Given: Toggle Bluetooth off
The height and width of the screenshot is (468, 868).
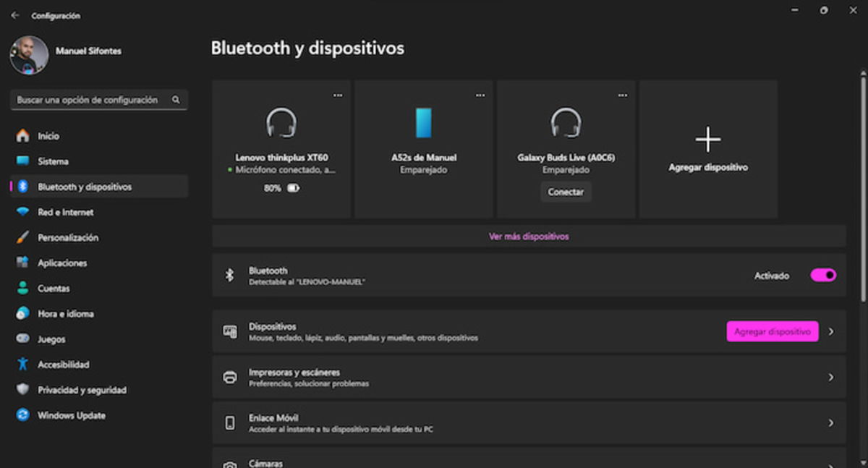Looking at the screenshot, I should tap(822, 275).
